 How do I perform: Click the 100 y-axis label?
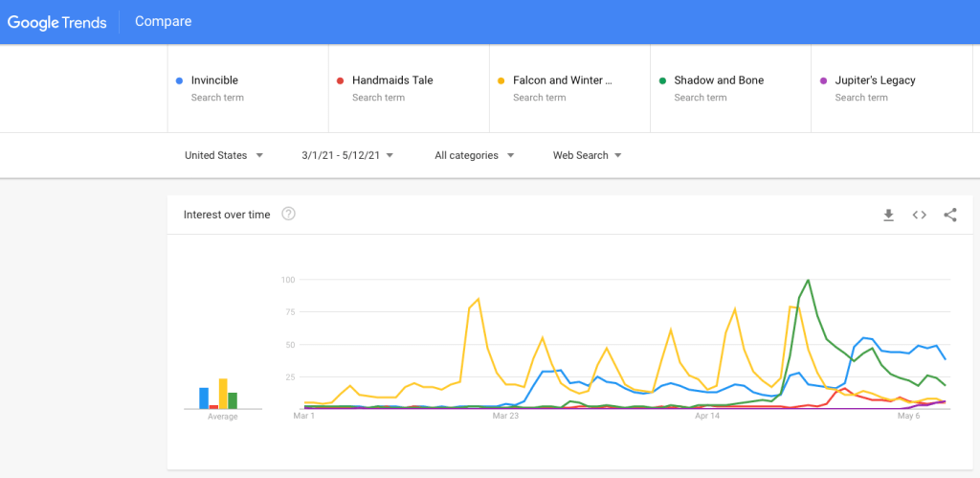(x=288, y=279)
